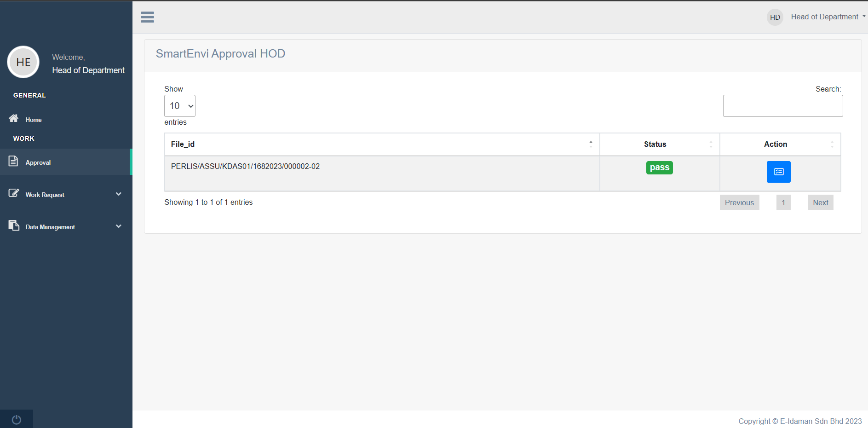The height and width of the screenshot is (428, 868).
Task: Click the Search input field
Action: (782, 106)
